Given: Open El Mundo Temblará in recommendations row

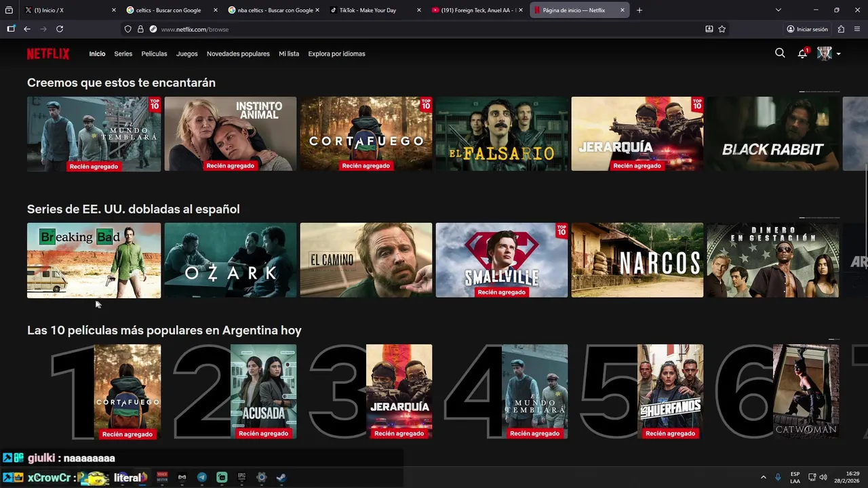Looking at the screenshot, I should point(94,134).
